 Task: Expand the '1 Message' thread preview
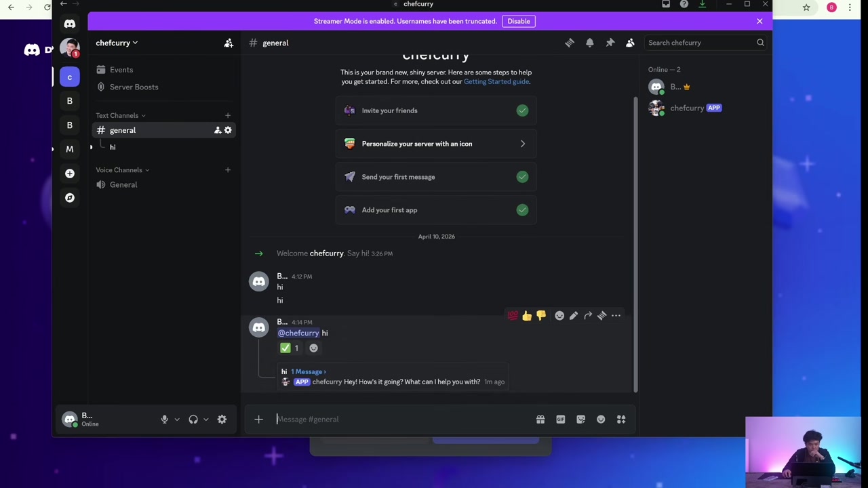point(309,371)
